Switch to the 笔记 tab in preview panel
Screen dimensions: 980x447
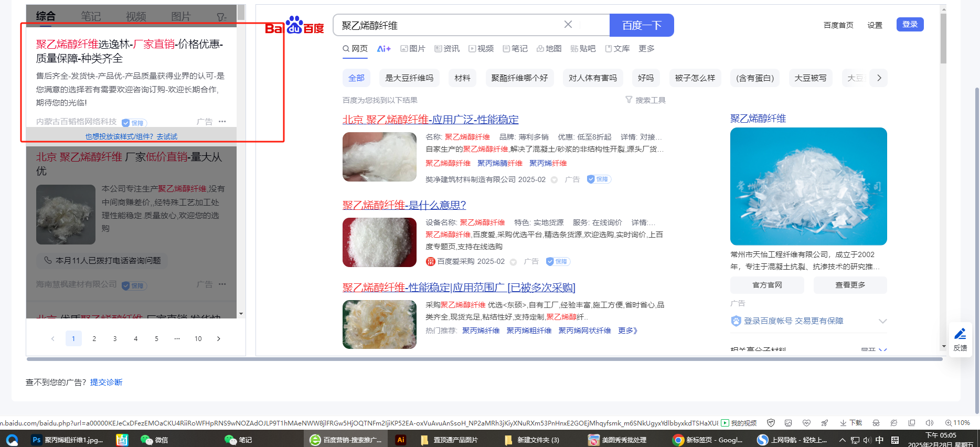pyautogui.click(x=91, y=16)
